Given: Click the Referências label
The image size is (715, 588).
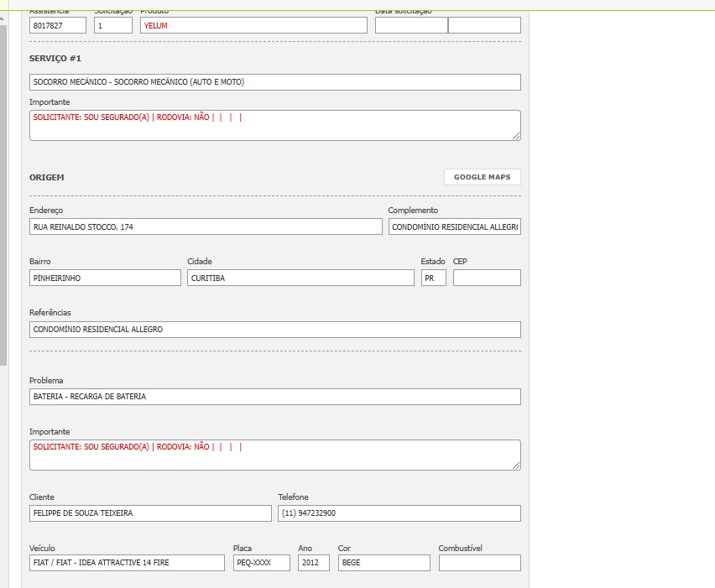Looking at the screenshot, I should point(50,312).
